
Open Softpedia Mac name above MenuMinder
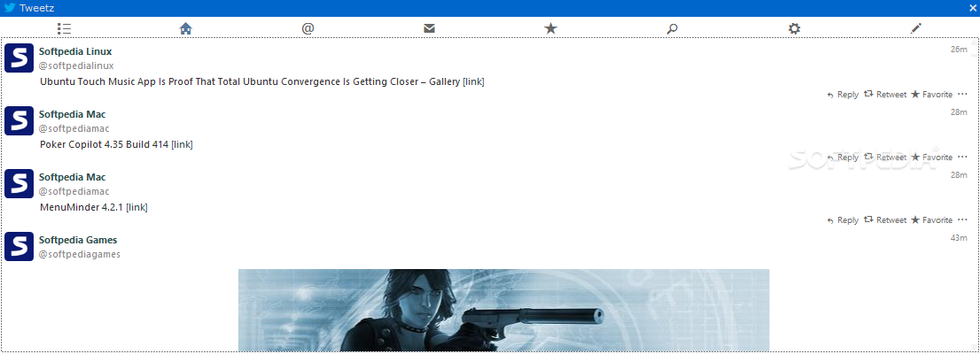73,177
